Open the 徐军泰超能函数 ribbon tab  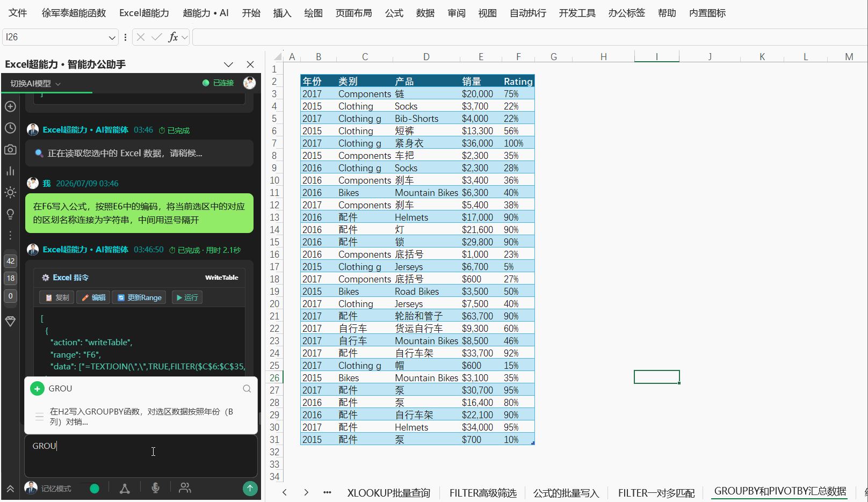click(x=74, y=13)
